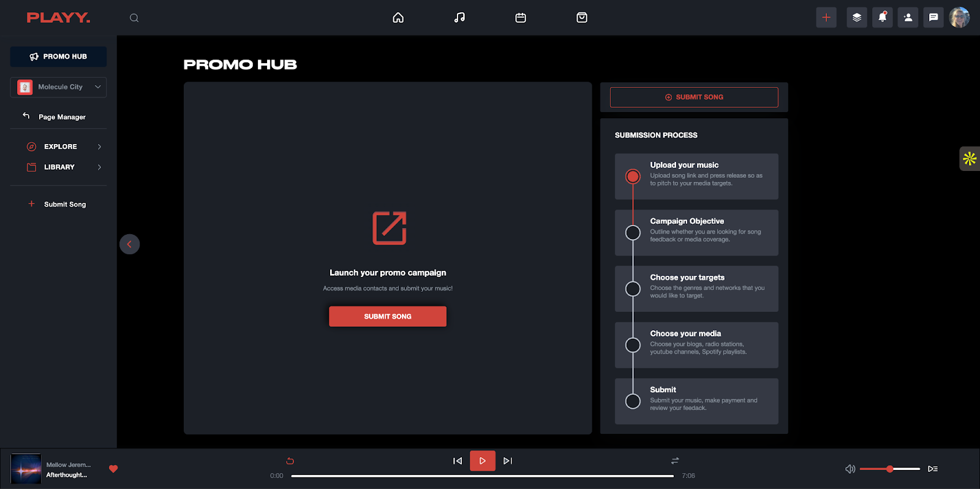Open the Molecule City page dropdown
The image size is (980, 489).
coord(58,87)
